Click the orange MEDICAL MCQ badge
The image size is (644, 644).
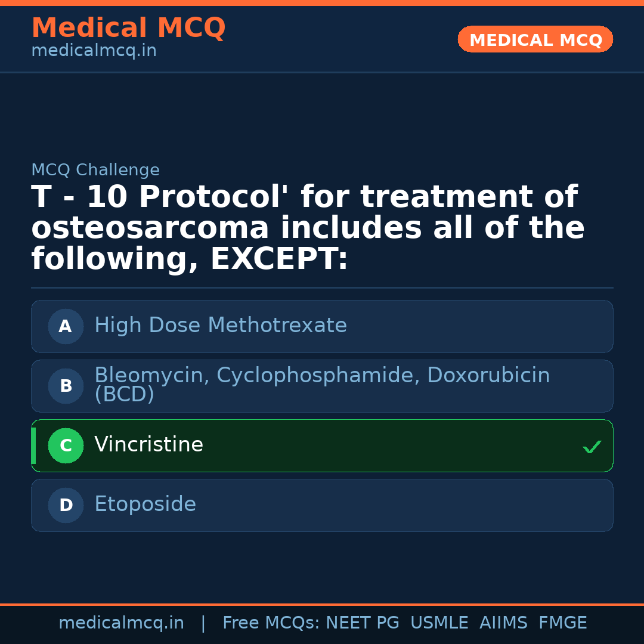(x=535, y=39)
